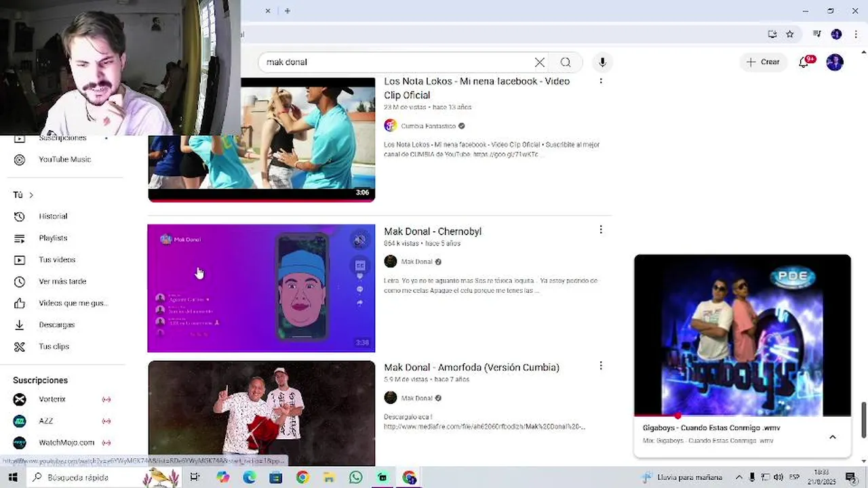Screen dimensions: 868x488
Task: Open taskbar notification center icon
Action: 851,477
